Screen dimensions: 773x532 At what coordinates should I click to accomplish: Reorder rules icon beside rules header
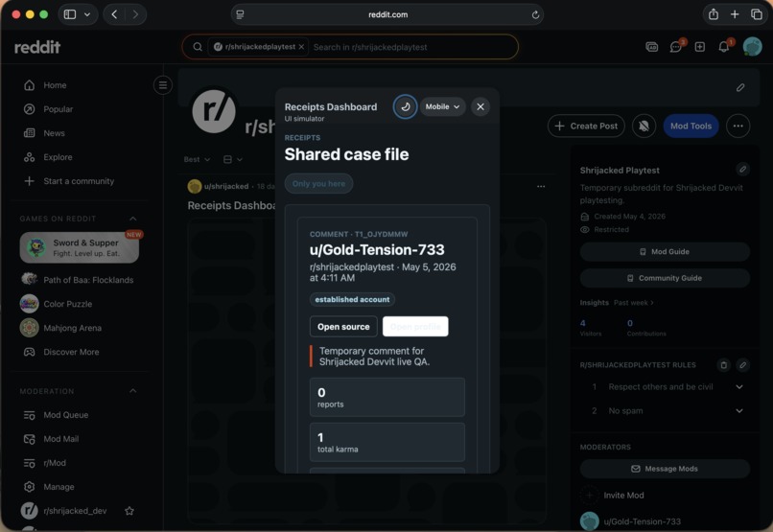point(723,365)
